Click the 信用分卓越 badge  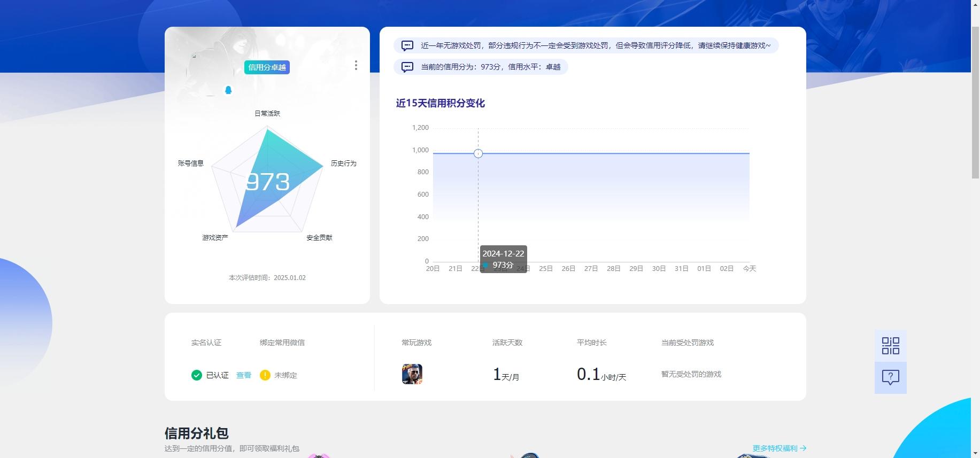tap(267, 67)
